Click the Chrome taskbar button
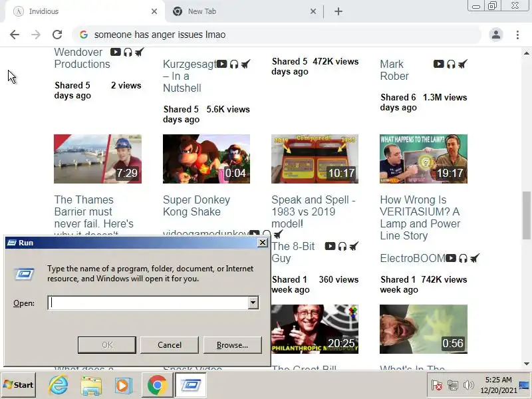 157,385
